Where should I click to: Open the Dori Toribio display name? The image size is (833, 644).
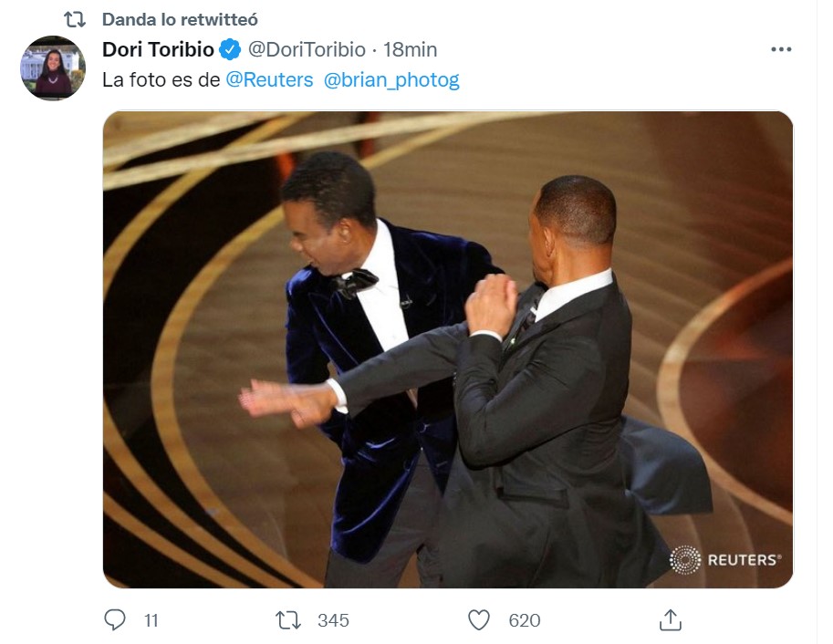[x=158, y=50]
